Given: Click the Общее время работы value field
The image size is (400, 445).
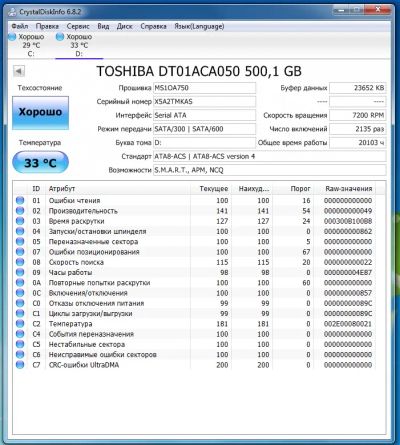Looking at the screenshot, I should click(357, 143).
